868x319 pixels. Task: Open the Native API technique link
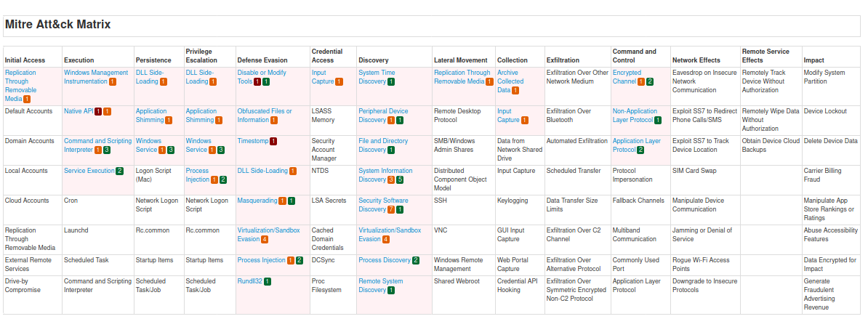(x=79, y=111)
